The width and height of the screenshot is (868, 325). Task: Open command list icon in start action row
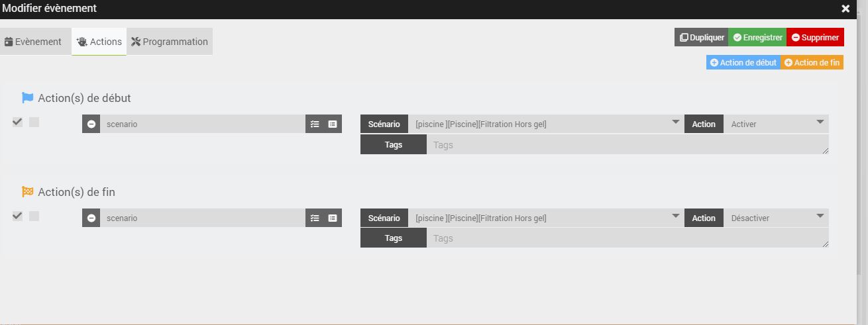point(333,124)
